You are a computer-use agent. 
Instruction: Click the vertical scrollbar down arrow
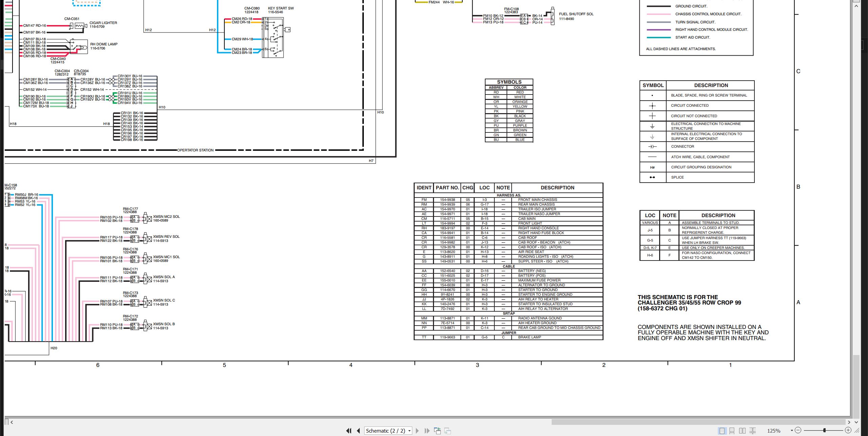[856, 422]
